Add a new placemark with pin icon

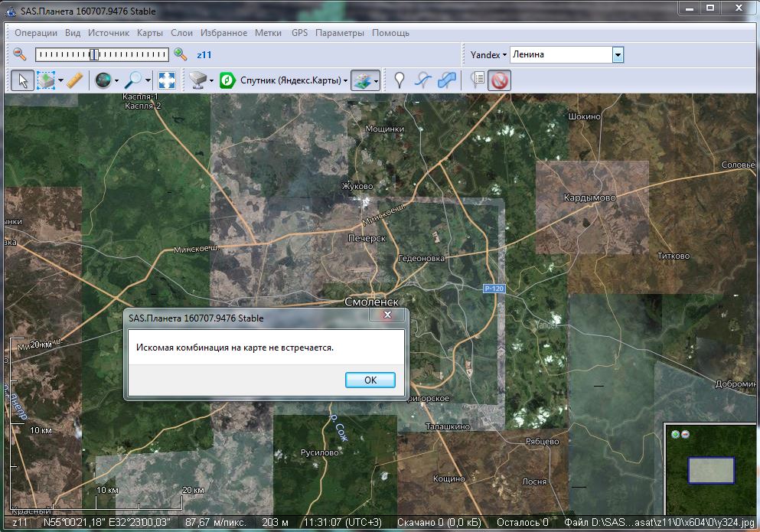[399, 80]
